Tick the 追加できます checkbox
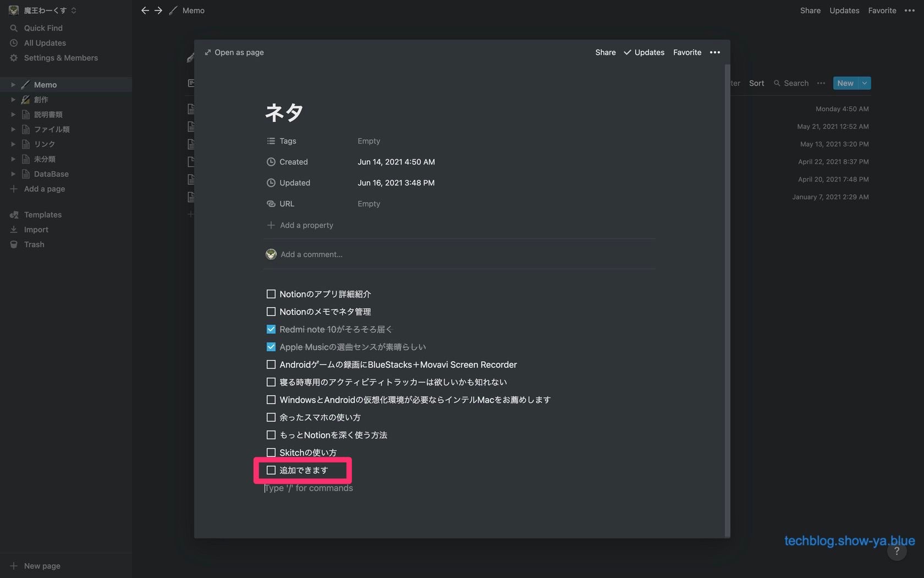This screenshot has height=578, width=924. [271, 470]
